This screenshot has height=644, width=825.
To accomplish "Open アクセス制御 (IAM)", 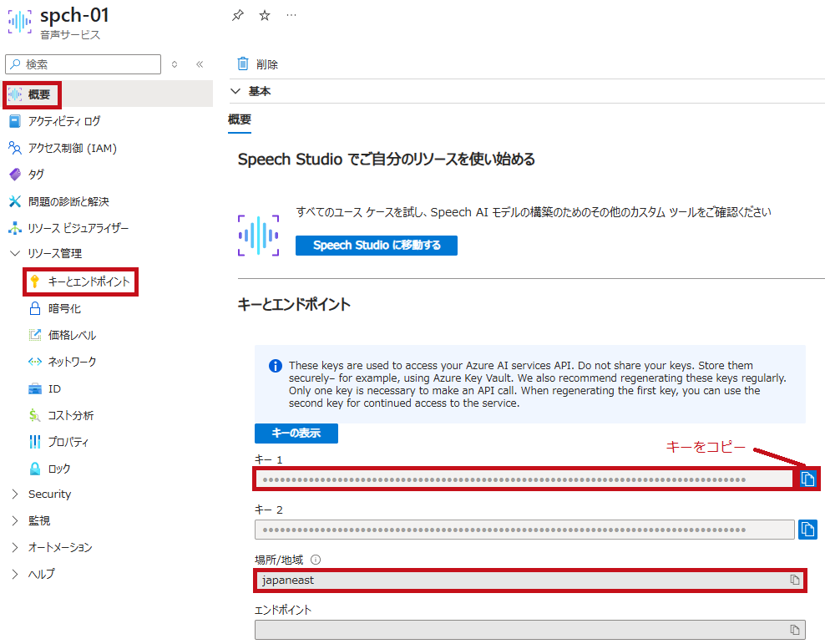I will click(72, 148).
